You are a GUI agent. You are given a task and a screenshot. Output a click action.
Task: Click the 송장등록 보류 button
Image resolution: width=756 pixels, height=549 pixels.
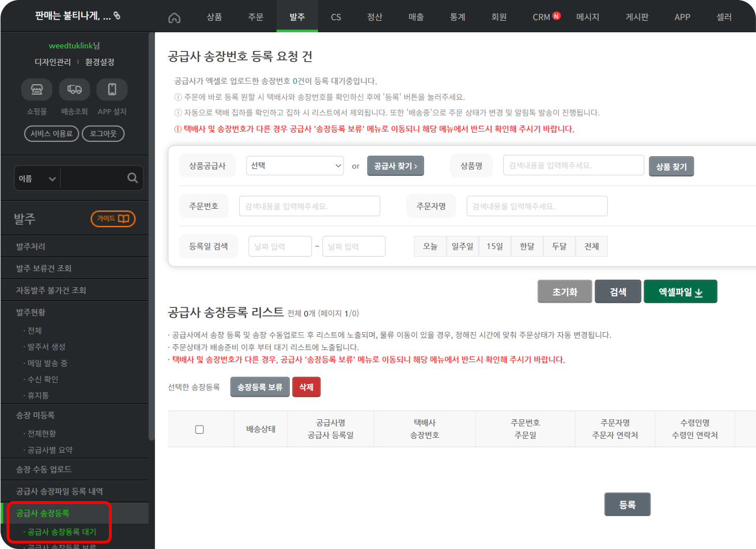point(260,387)
